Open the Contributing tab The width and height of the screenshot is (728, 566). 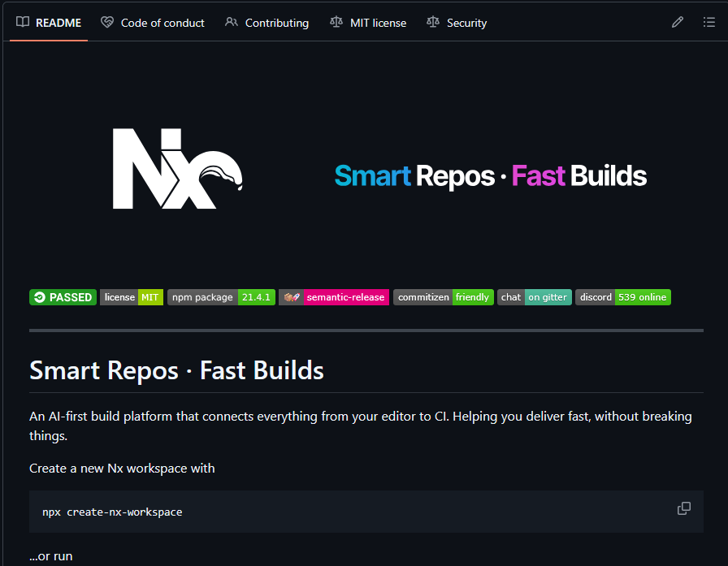click(267, 23)
